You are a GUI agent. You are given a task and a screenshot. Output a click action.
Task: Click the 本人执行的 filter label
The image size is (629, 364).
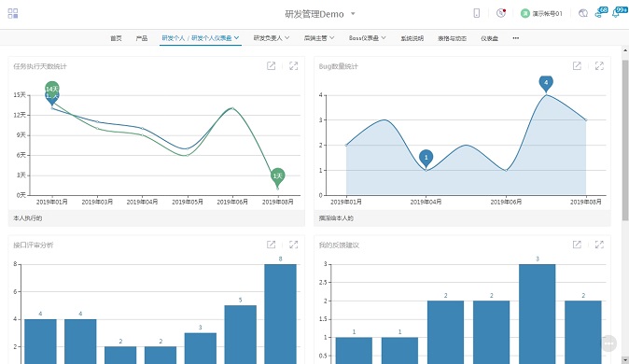coord(28,217)
